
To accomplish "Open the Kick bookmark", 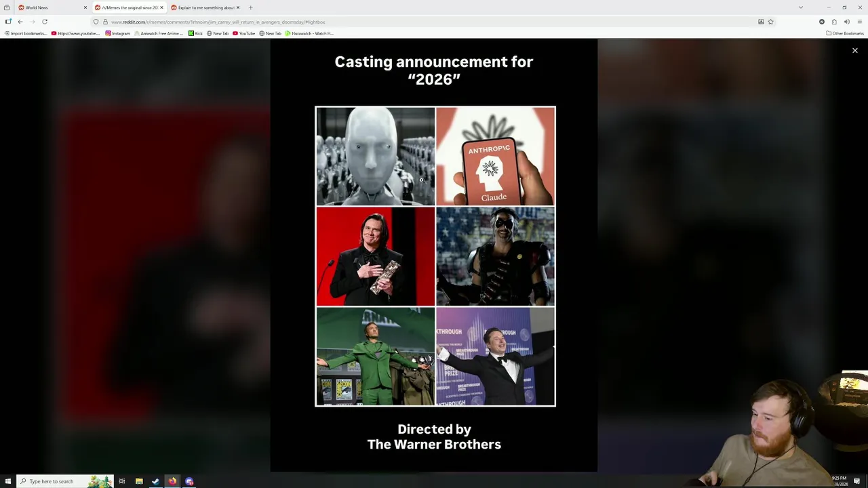I will pos(195,33).
